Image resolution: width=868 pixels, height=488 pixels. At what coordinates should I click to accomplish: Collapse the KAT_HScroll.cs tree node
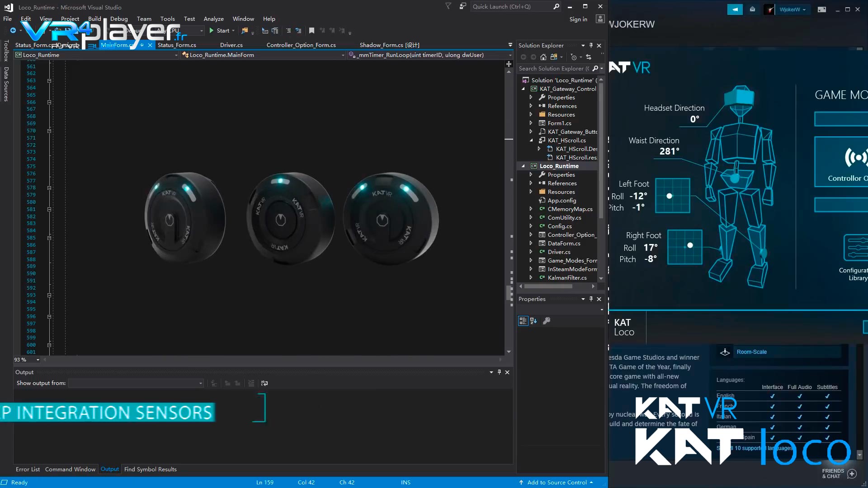[x=531, y=140]
